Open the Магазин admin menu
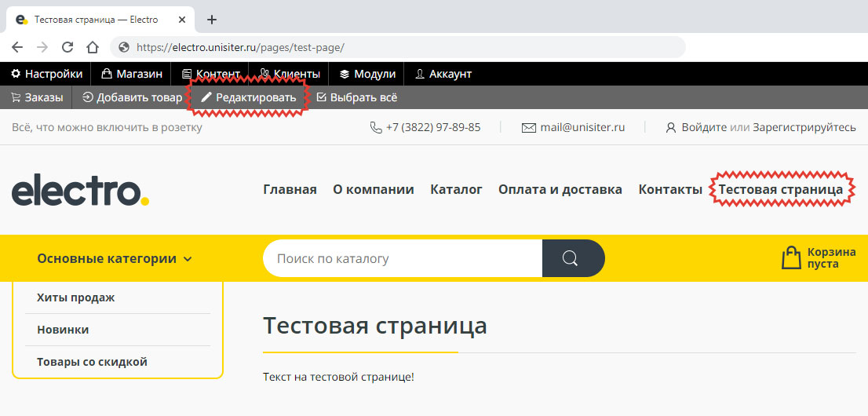Image resolution: width=868 pixels, height=416 pixels. pos(132,74)
